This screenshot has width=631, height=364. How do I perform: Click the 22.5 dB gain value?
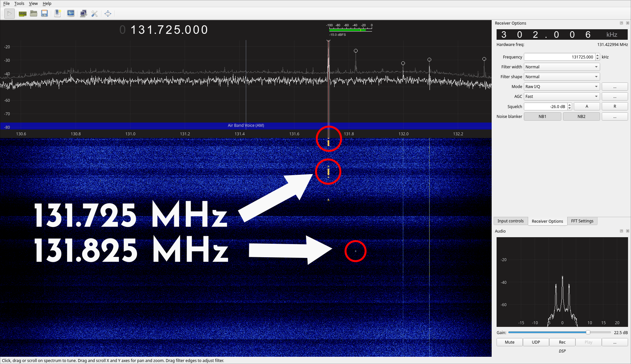620,333
